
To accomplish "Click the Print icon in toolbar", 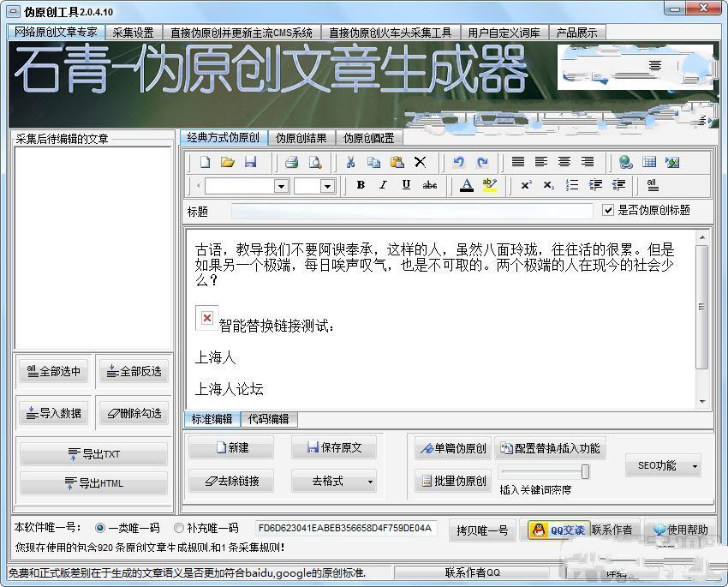I will pyautogui.click(x=291, y=162).
